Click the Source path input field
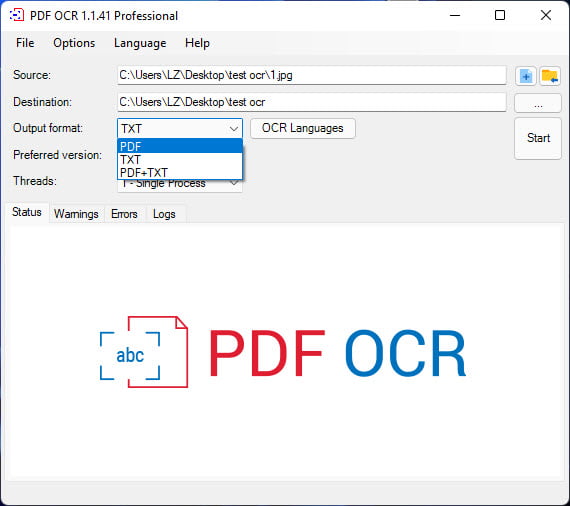 (x=312, y=75)
